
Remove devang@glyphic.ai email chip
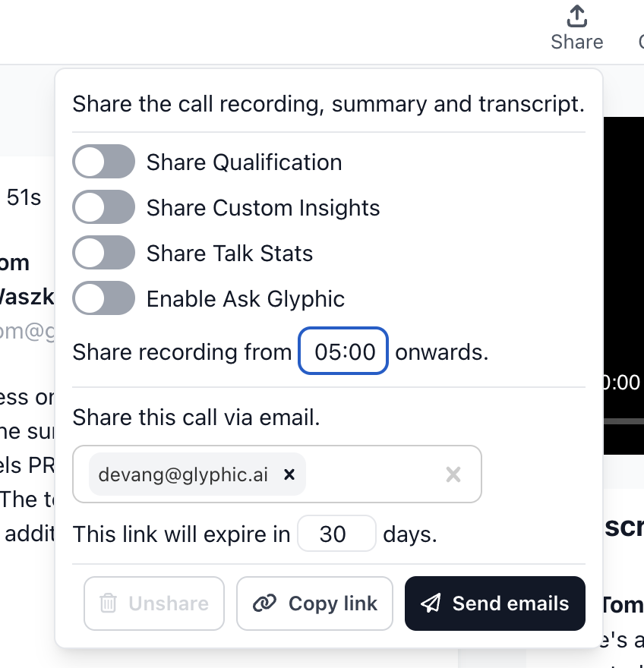289,474
